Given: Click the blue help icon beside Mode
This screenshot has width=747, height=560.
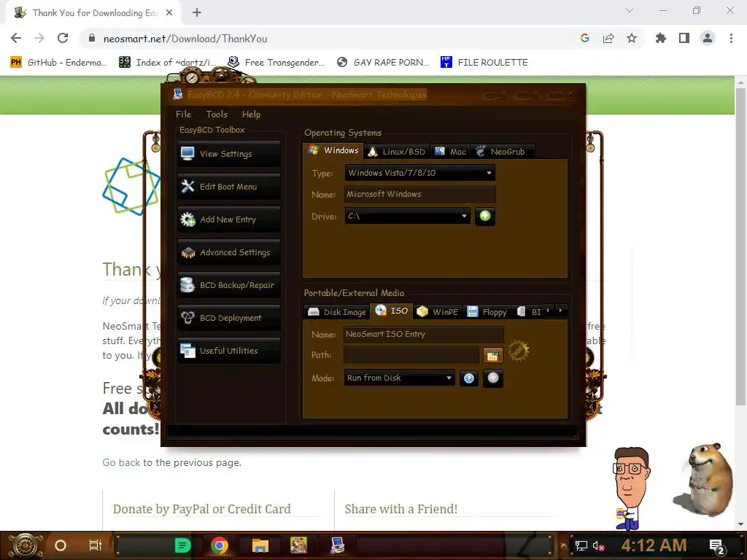Looking at the screenshot, I should click(x=469, y=378).
